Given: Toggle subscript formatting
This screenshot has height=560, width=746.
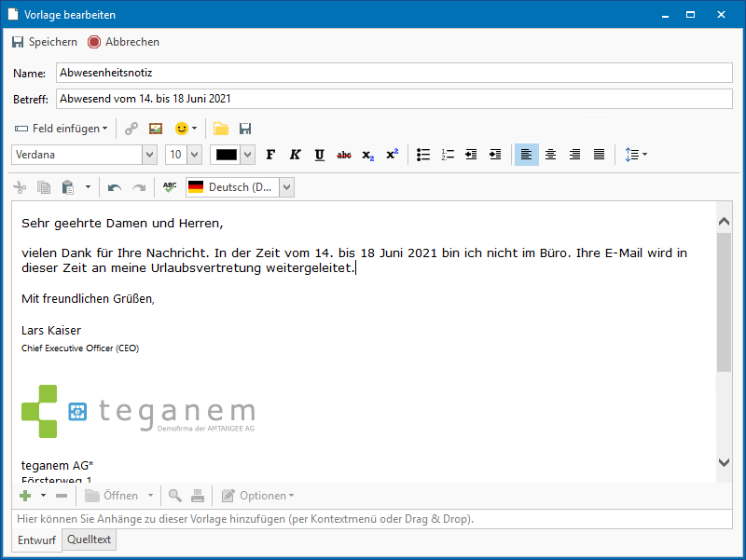Looking at the screenshot, I should coord(367,155).
